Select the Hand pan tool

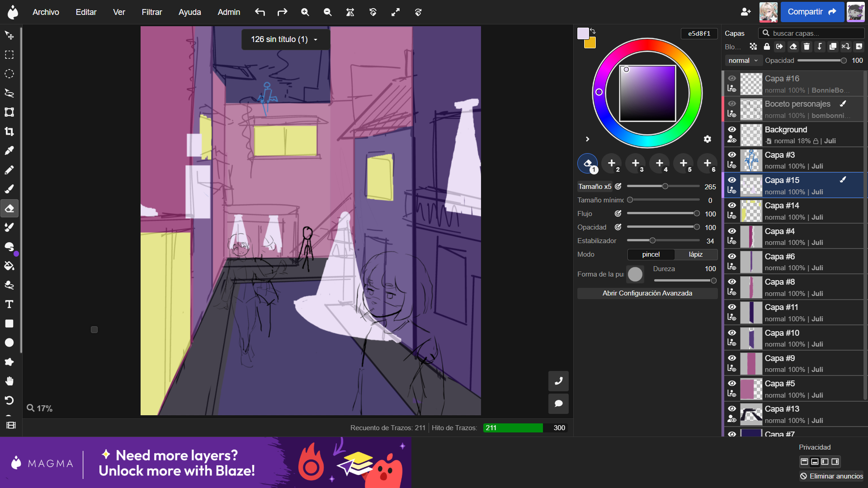pyautogui.click(x=9, y=381)
